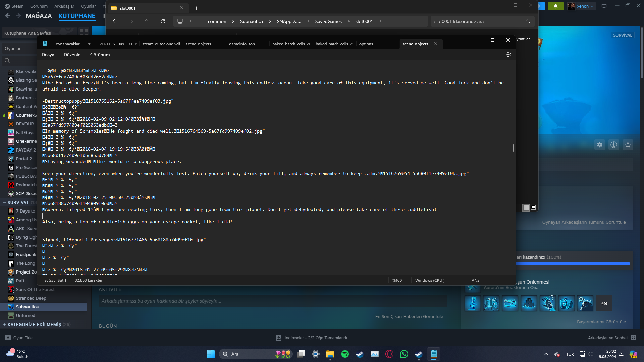Open Spotify from the taskbar
This screenshot has height=362, width=644.
[x=345, y=354]
